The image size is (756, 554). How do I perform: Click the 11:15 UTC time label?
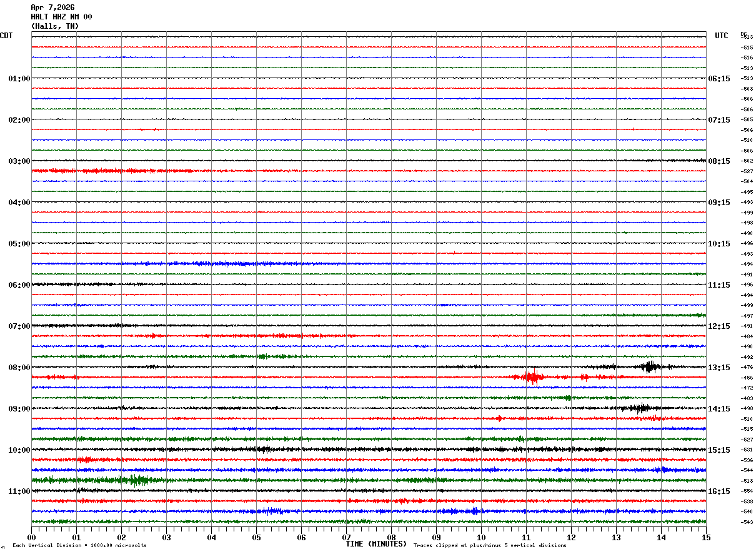click(719, 285)
